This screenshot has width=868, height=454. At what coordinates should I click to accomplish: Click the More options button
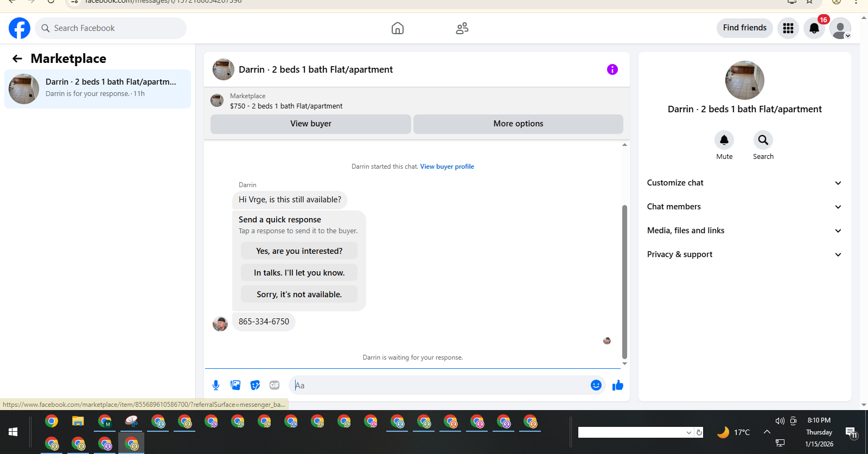(518, 124)
